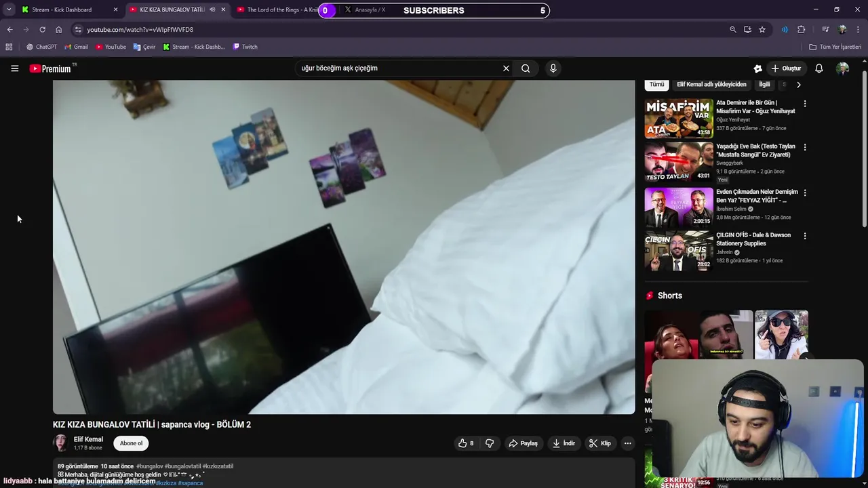The width and height of the screenshot is (868, 488).
Task: Open the browser home page
Action: click(x=58, y=30)
